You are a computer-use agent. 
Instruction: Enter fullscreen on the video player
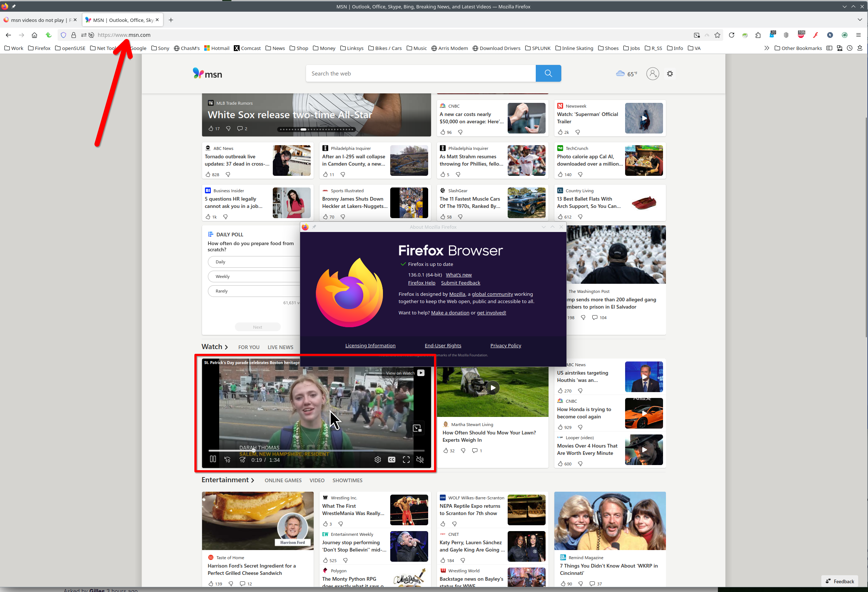pyautogui.click(x=406, y=459)
